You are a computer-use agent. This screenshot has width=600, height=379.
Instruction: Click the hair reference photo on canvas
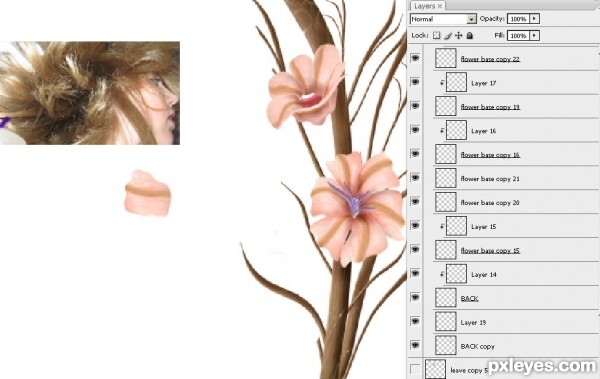coord(90,93)
